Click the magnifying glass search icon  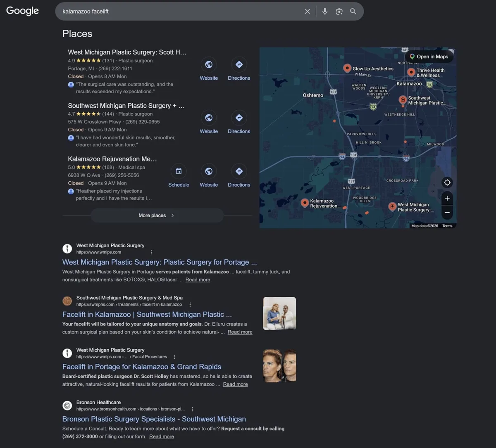(x=353, y=12)
